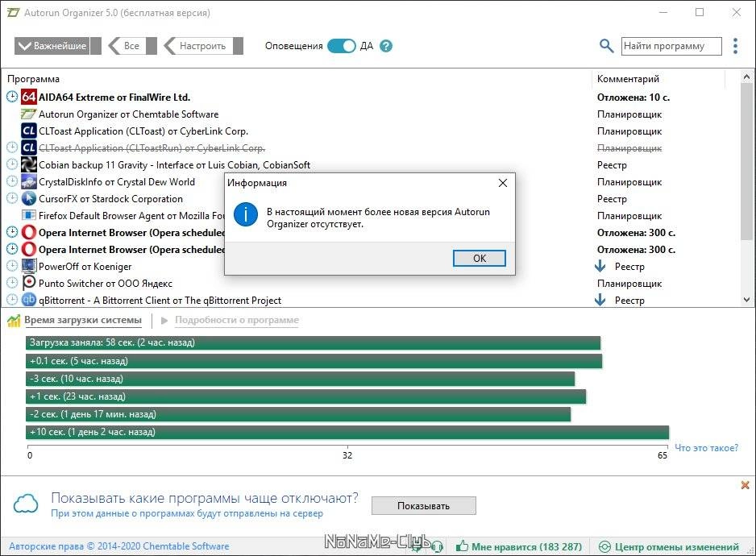The image size is (756, 556).
Task: Click the blue down arrow in qBittorrent row
Action: [x=600, y=300]
